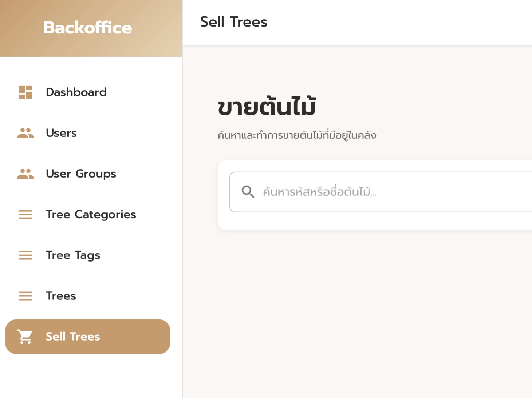The height and width of the screenshot is (398, 532).
Task: Click the Dashboard grid icon
Action: coord(25,92)
